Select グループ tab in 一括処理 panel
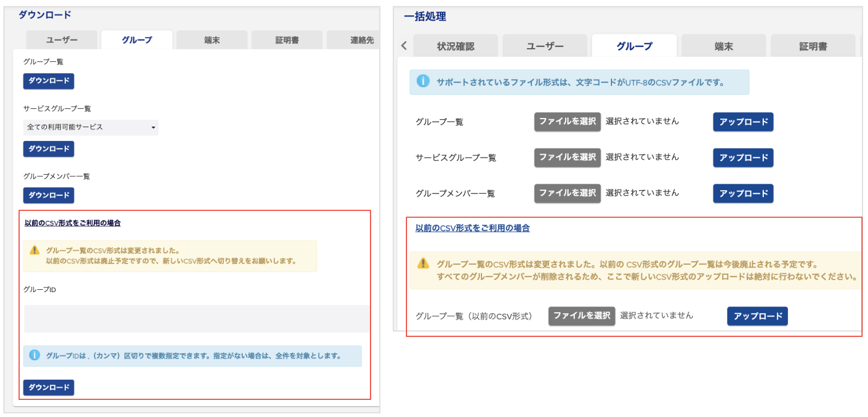Viewport: 868px width, 417px height. point(634,46)
